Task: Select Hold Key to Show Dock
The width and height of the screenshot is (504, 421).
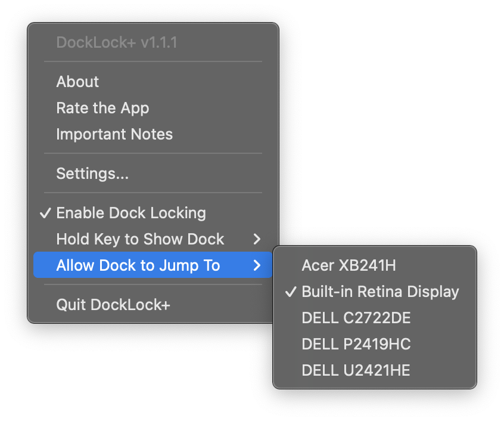Action: pos(139,239)
